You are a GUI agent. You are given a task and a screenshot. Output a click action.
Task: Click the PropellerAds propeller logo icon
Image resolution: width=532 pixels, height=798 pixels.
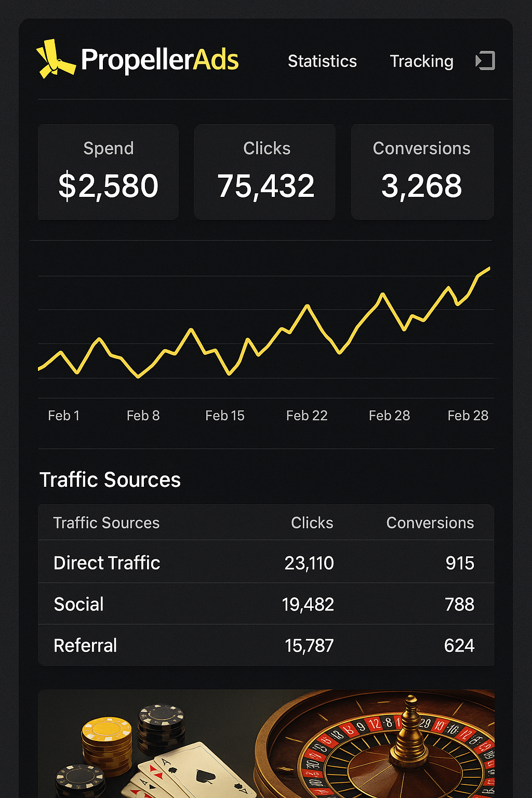55,59
